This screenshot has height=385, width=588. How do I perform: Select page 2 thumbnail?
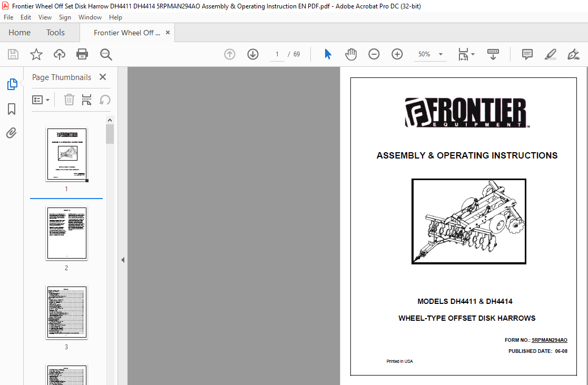point(67,233)
